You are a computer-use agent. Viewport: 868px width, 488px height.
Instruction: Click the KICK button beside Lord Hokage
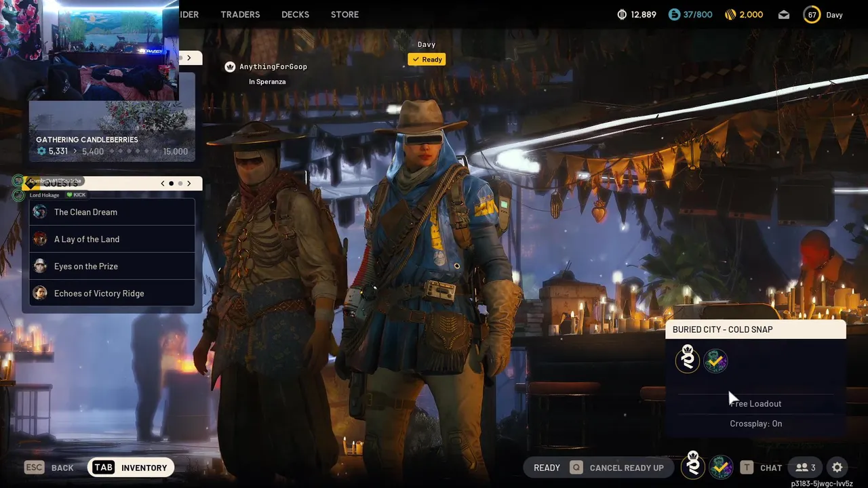(76, 195)
